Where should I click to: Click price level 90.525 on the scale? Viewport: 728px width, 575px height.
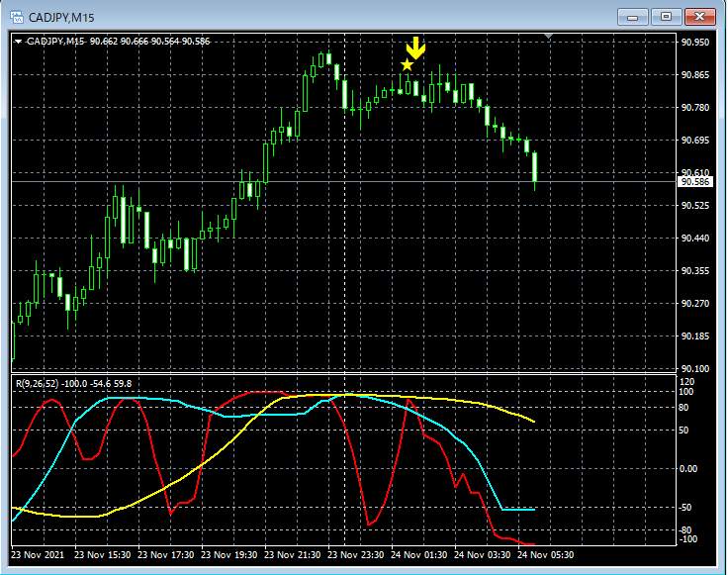click(695, 205)
